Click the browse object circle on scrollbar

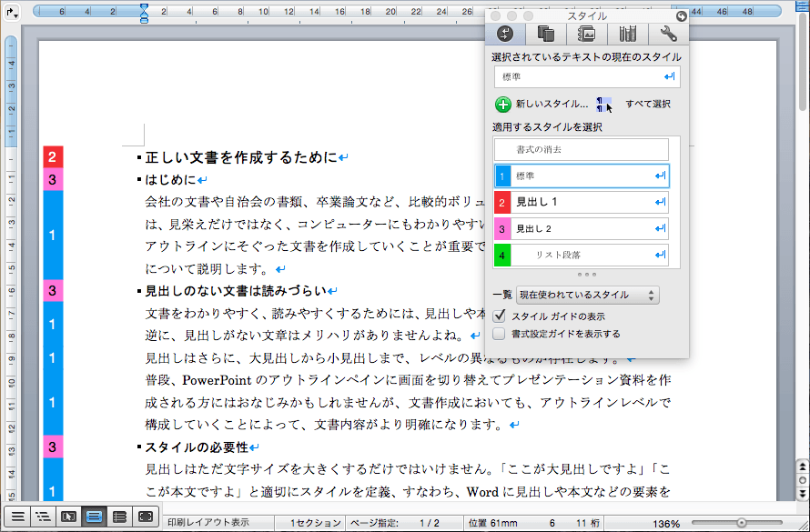pos(802,480)
